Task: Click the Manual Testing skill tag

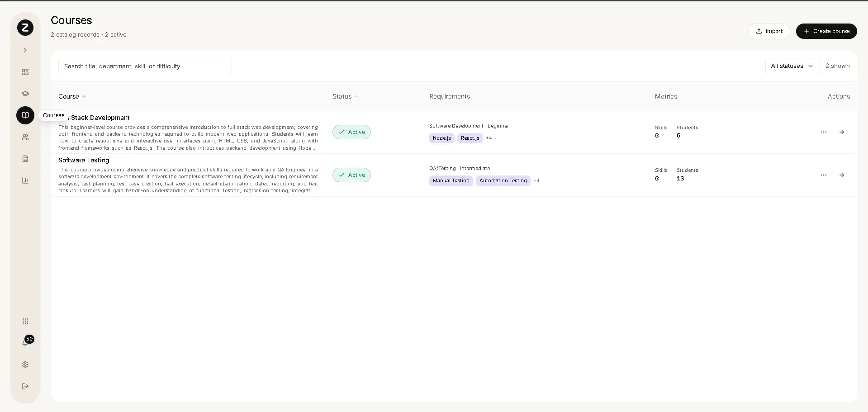Action: (x=451, y=181)
